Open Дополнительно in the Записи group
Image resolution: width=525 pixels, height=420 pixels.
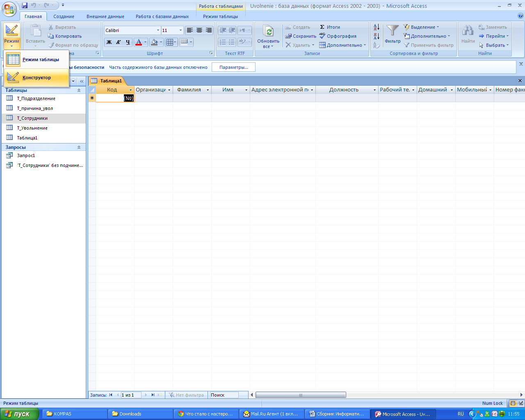(342, 45)
